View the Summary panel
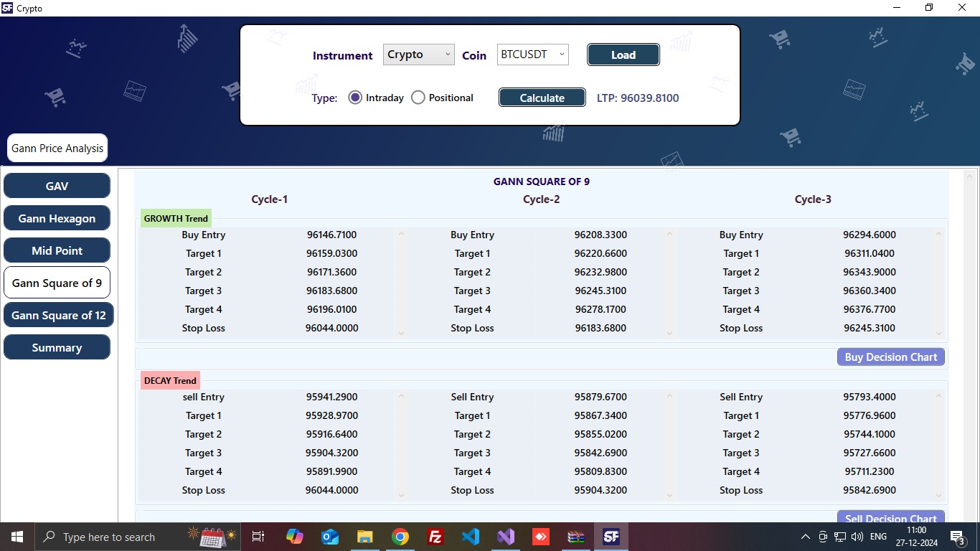Image resolution: width=980 pixels, height=551 pixels. pyautogui.click(x=57, y=347)
